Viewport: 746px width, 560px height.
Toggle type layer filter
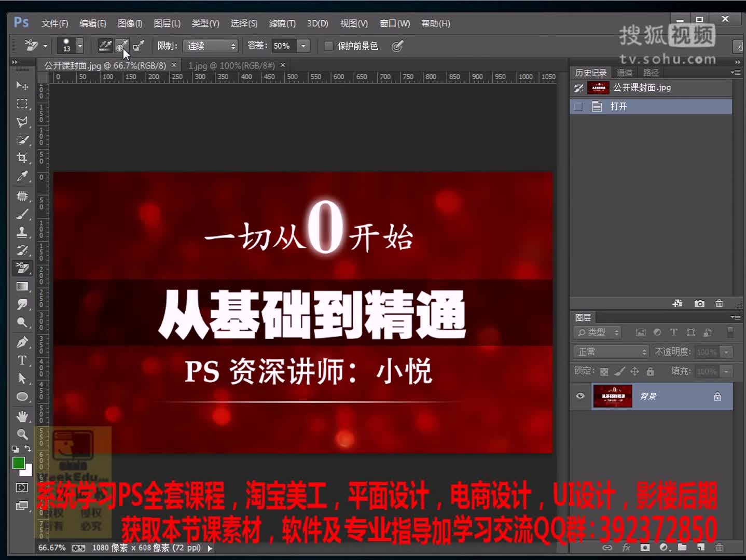pyautogui.click(x=674, y=332)
